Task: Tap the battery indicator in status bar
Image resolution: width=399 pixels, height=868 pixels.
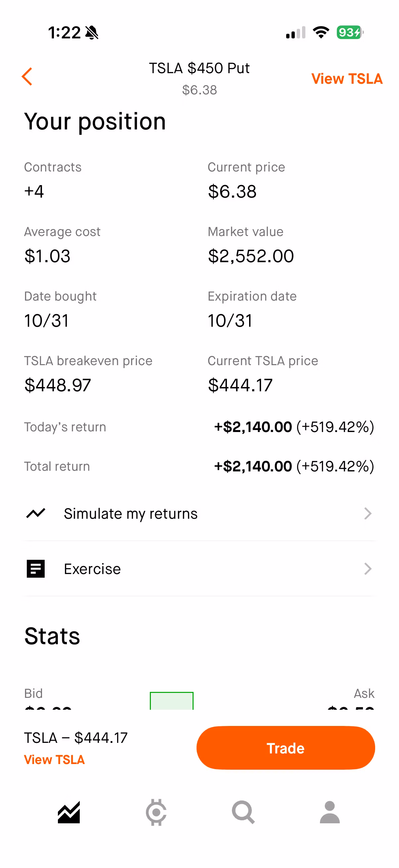Action: coord(350,33)
